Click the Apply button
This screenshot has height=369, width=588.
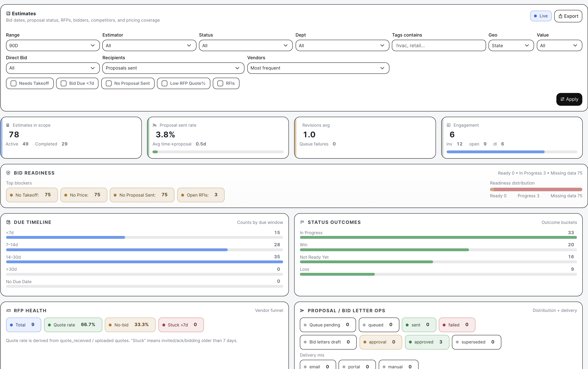click(x=569, y=99)
